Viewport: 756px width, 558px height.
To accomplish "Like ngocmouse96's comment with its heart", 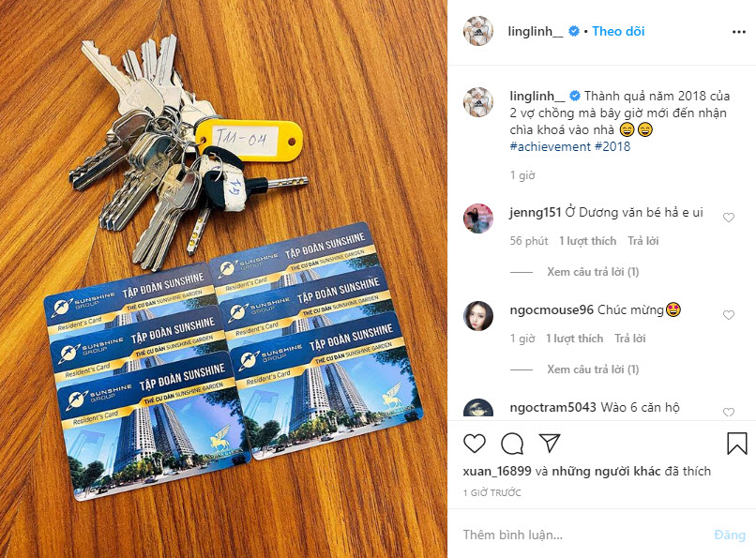I will (x=729, y=315).
